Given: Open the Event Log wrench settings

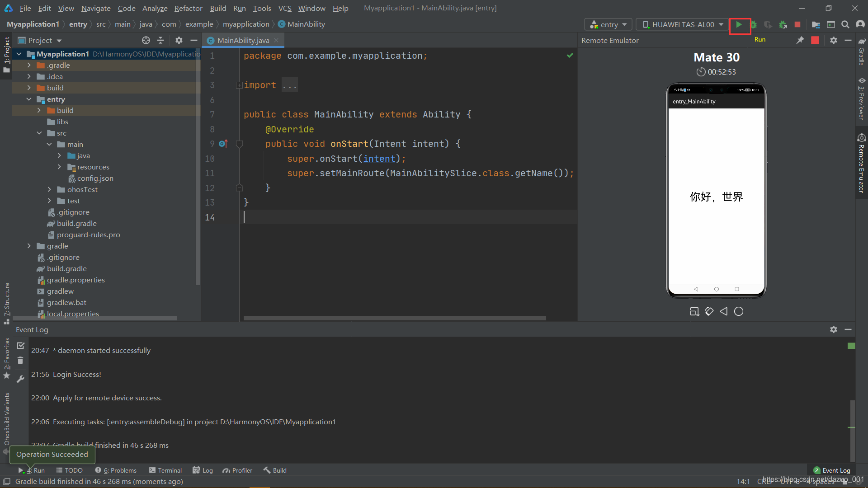Looking at the screenshot, I should [x=20, y=379].
